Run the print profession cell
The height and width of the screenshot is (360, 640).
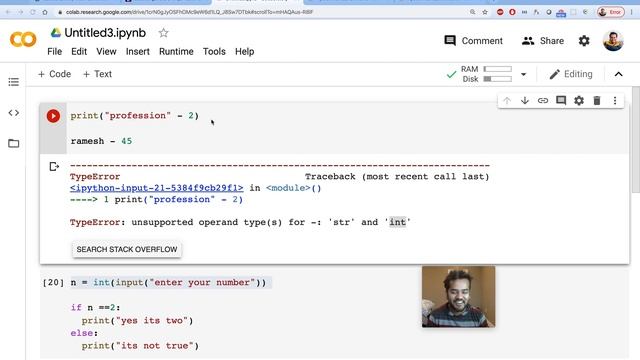click(53, 116)
